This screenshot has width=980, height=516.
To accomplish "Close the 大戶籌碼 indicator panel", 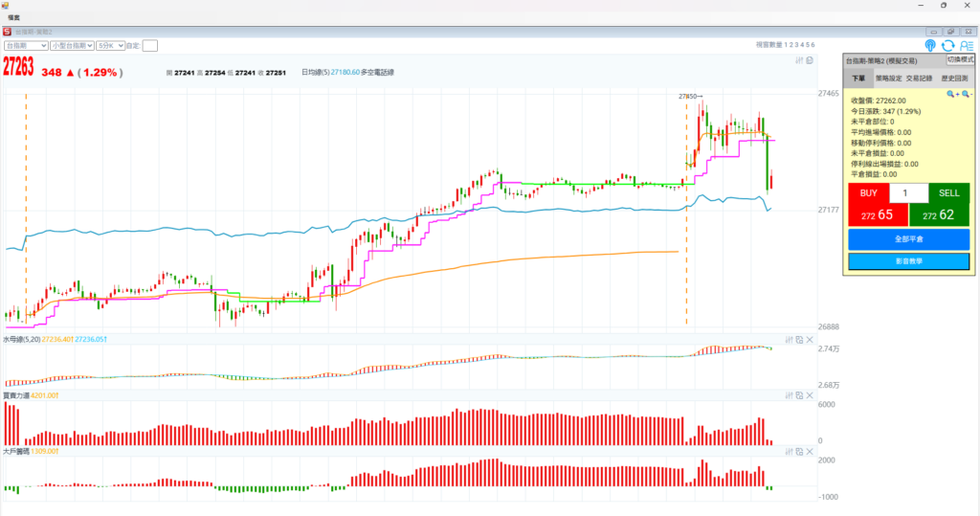I will click(810, 450).
